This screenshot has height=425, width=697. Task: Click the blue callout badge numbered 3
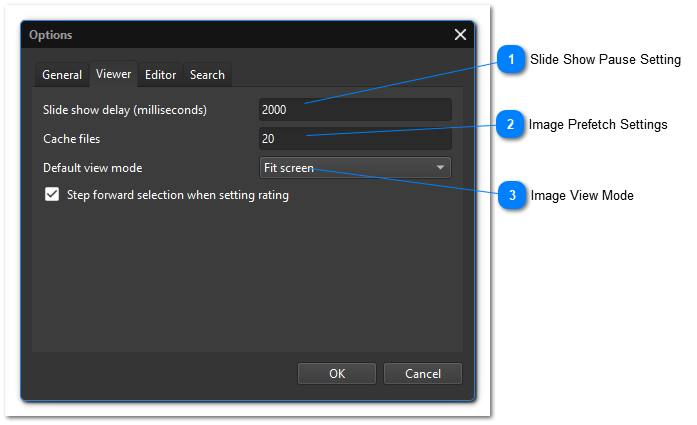[511, 196]
